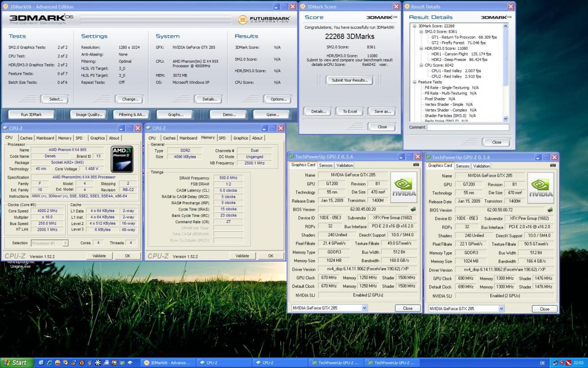Click the AMD Phenom II logo in CPU-Z
The image size is (588, 368).
tap(122, 159)
